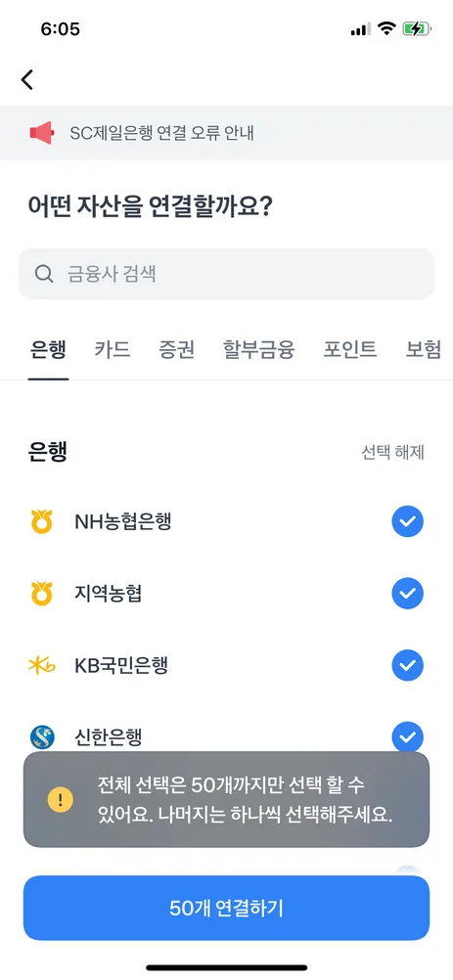The image size is (453, 980).
Task: Tap the NH농협은행 logo icon
Action: click(42, 522)
